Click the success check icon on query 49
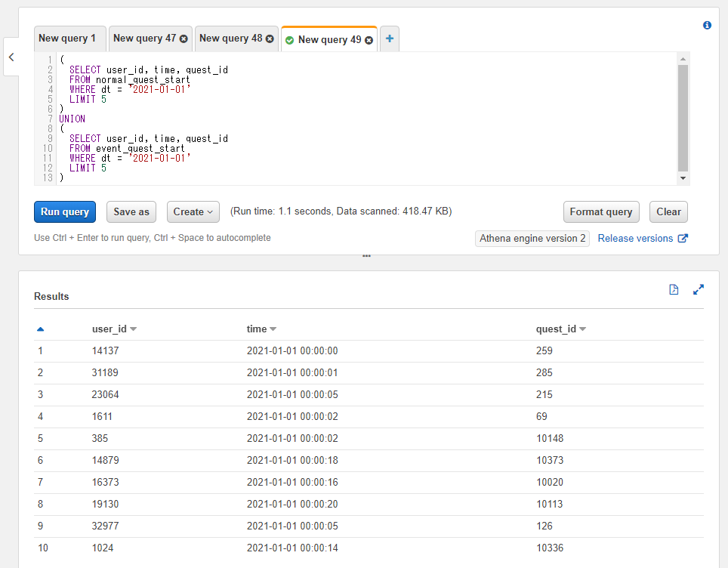 click(x=290, y=40)
